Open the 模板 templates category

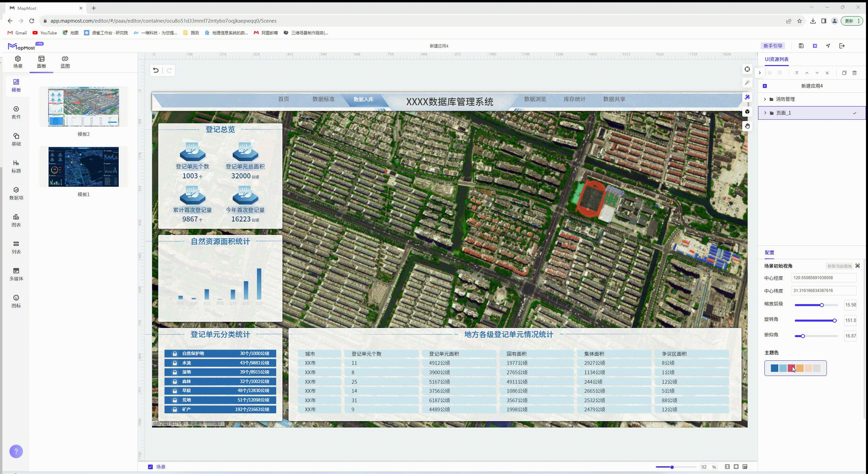tap(16, 85)
